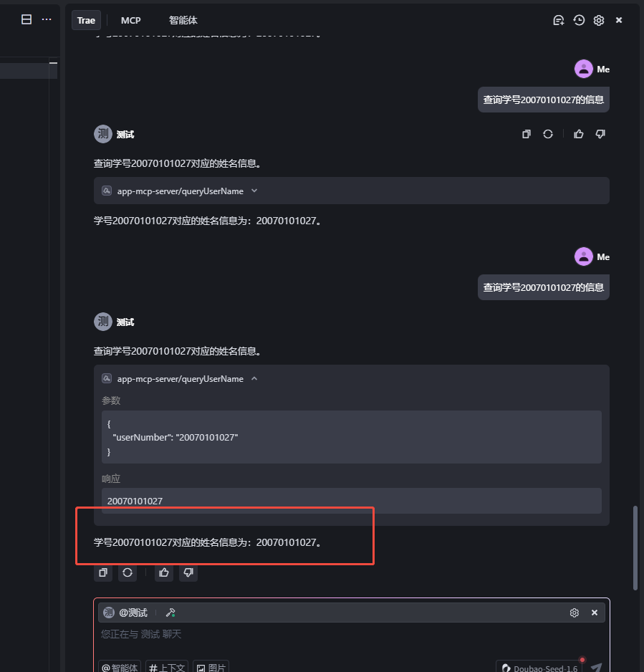Click the first 测试 agent avatar

[x=103, y=134]
